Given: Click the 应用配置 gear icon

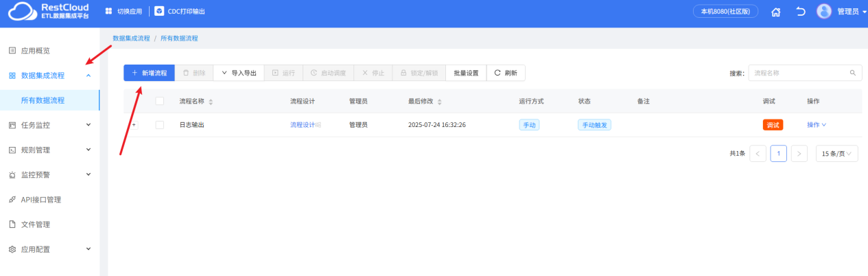Looking at the screenshot, I should [12, 249].
